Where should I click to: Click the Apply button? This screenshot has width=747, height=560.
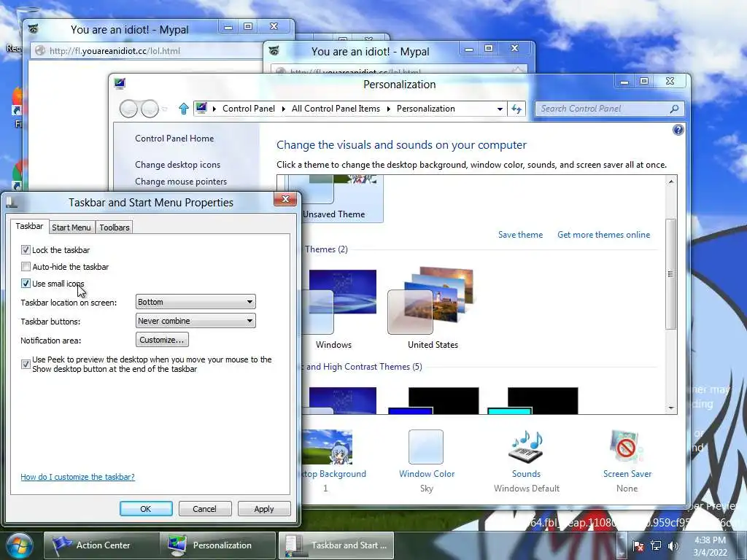click(264, 508)
